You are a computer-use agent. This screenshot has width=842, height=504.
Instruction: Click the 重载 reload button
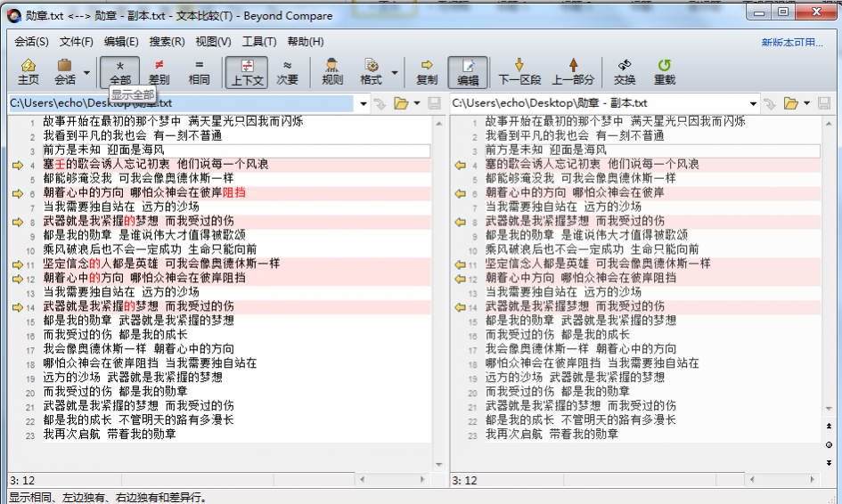(x=665, y=72)
